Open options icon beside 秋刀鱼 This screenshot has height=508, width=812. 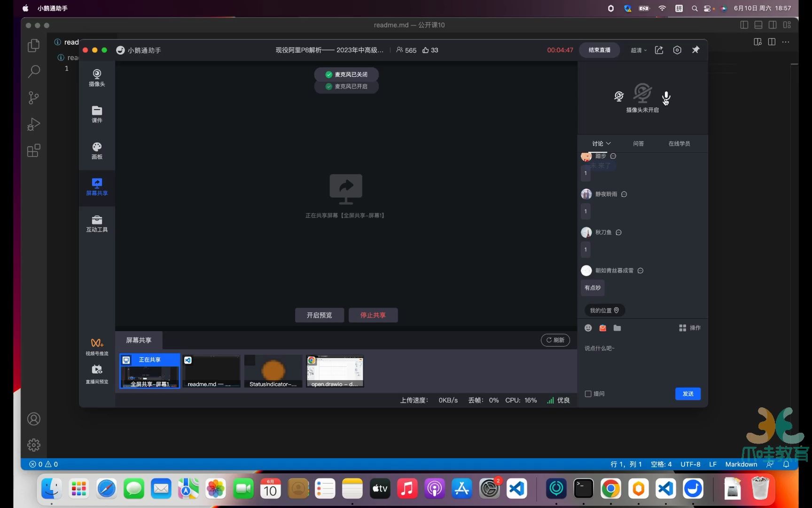[x=619, y=232]
